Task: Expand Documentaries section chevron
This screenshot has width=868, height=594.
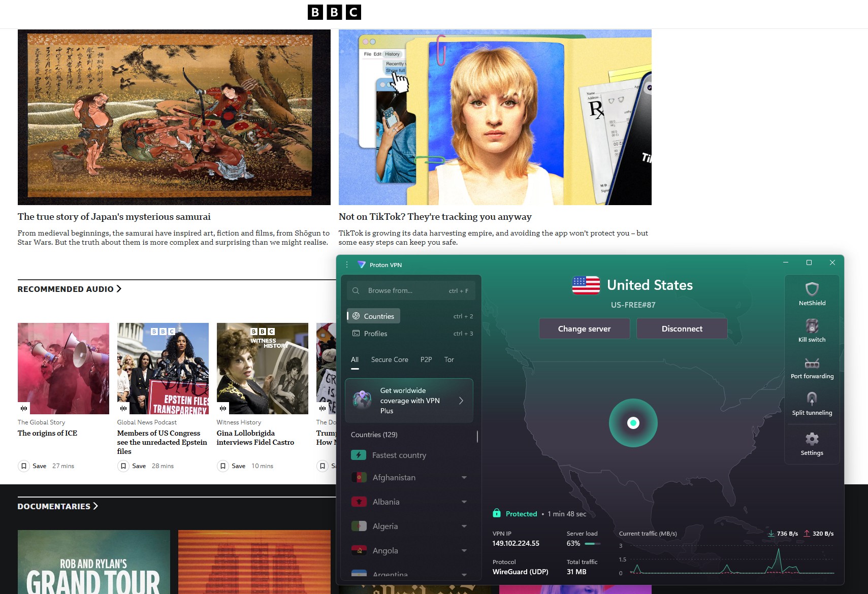Action: [x=95, y=506]
